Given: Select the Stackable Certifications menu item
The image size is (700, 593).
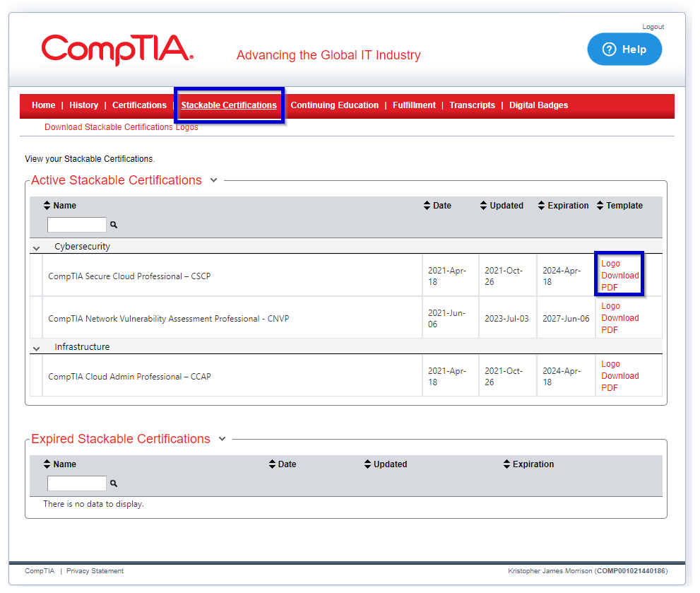Looking at the screenshot, I should (x=229, y=105).
